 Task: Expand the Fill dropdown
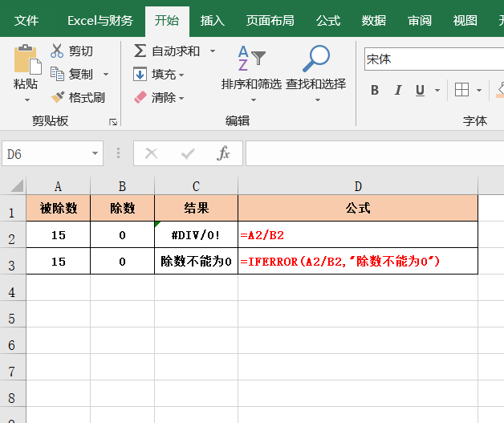181,75
